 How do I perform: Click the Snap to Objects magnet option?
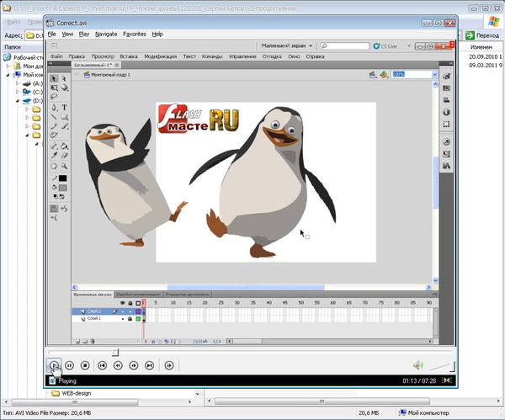[x=54, y=209]
